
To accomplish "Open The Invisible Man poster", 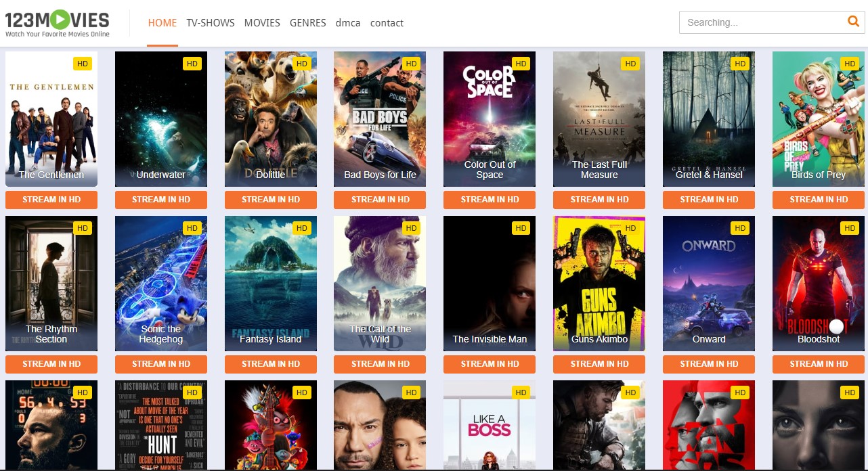I will click(x=490, y=284).
